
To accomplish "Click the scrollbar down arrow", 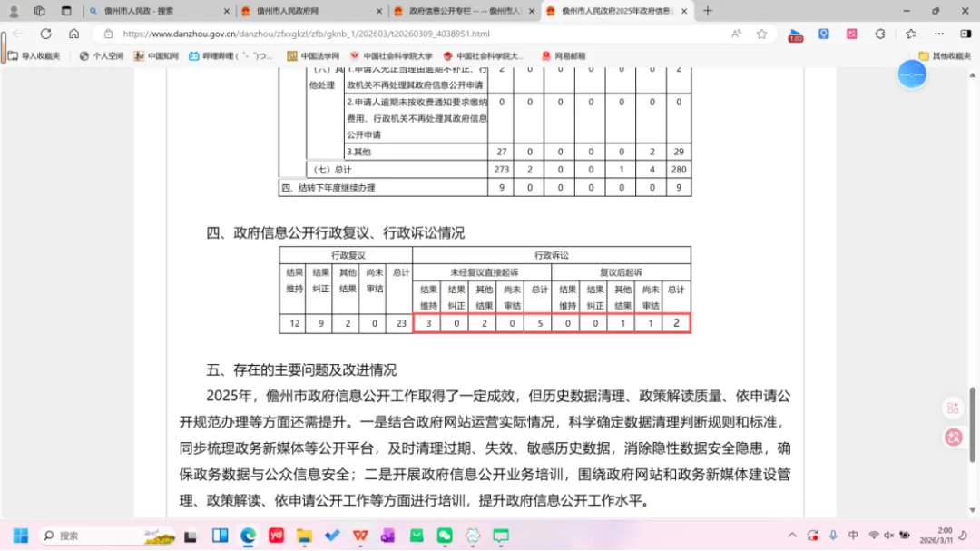I will 972,510.
